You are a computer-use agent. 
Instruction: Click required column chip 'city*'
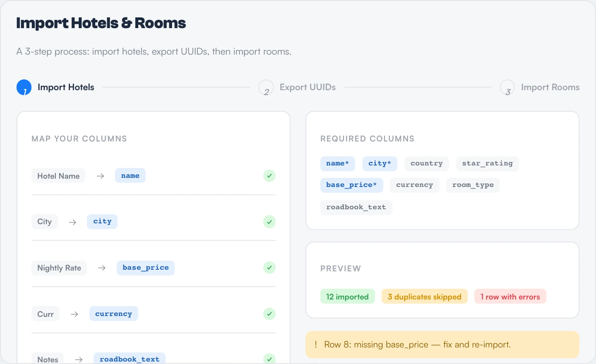click(380, 163)
